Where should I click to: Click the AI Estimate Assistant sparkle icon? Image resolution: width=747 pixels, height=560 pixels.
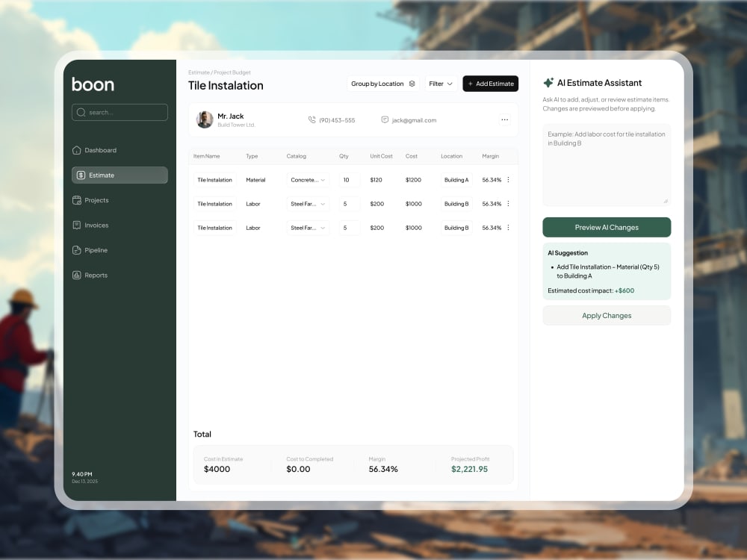coord(548,83)
